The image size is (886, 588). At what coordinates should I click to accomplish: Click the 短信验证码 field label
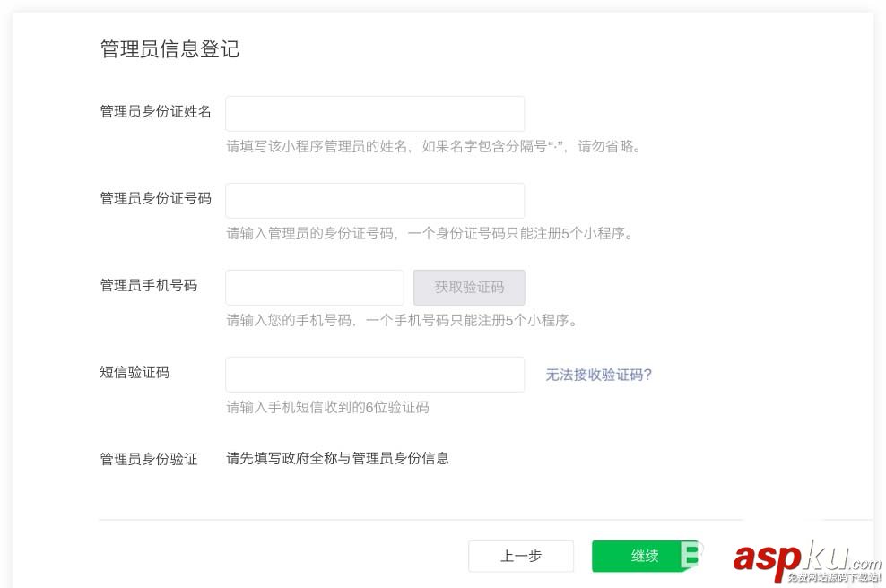coord(134,372)
